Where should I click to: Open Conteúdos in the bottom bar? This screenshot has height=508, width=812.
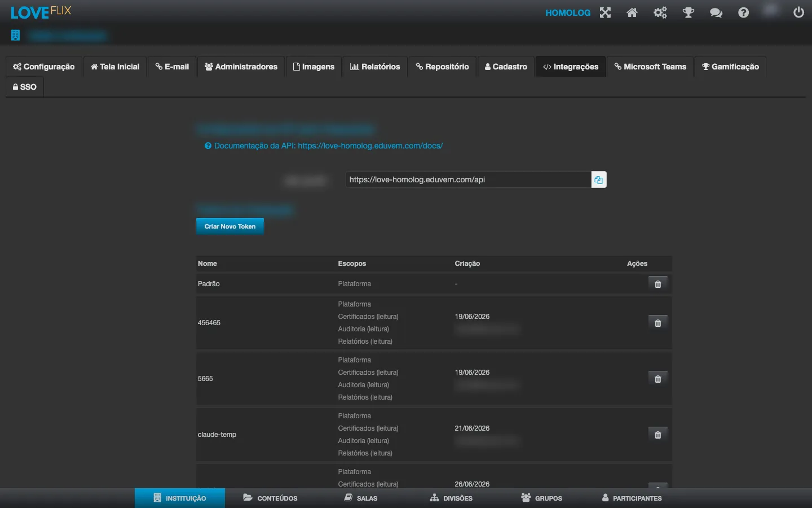coord(270,498)
